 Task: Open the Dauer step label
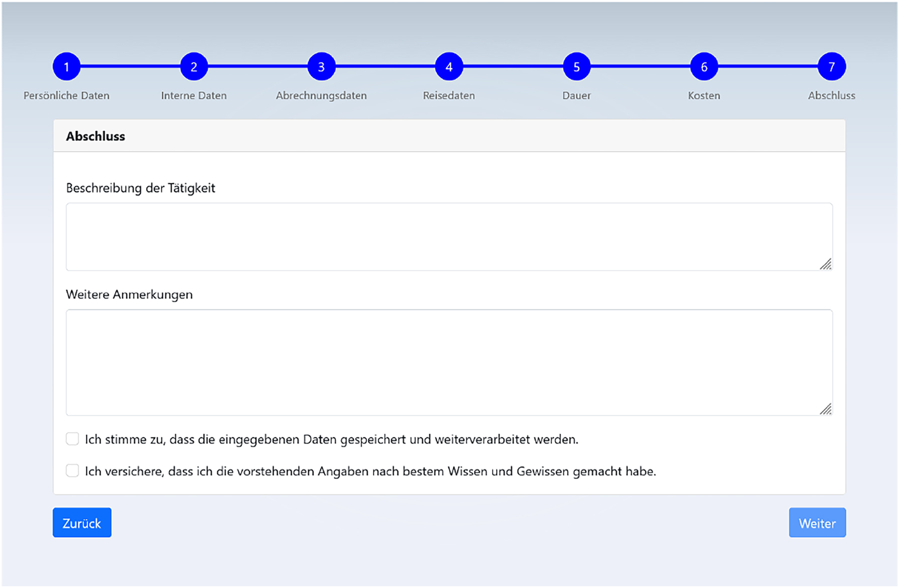click(x=576, y=95)
